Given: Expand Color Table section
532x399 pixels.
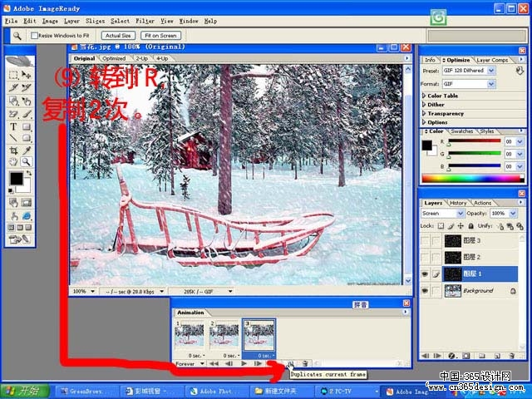Looking at the screenshot, I should tap(424, 96).
